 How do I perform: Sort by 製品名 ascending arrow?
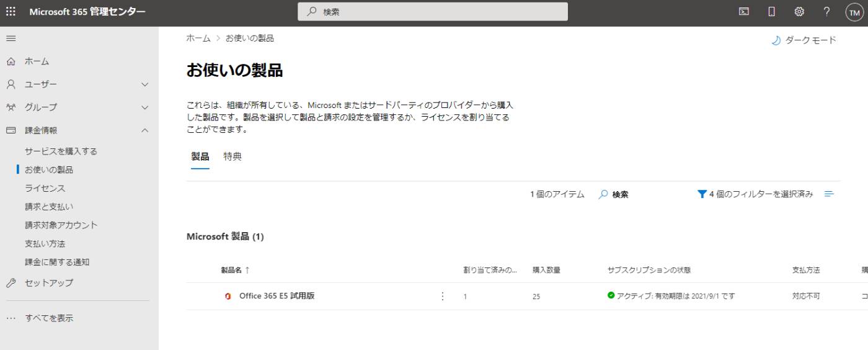click(247, 270)
